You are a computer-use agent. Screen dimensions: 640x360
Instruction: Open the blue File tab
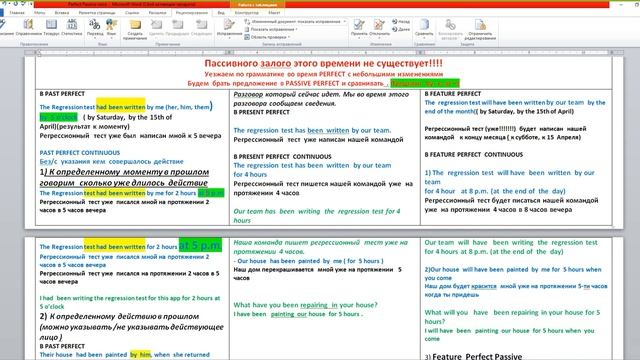pos(2,13)
